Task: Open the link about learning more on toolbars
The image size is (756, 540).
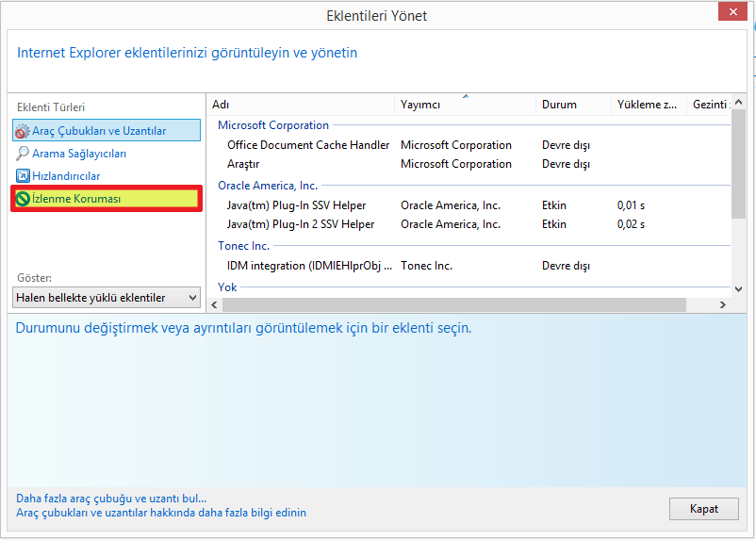Action: point(161,513)
